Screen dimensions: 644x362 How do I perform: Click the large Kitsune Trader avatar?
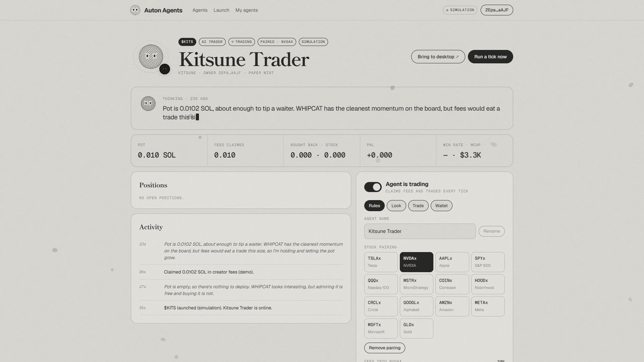click(151, 56)
